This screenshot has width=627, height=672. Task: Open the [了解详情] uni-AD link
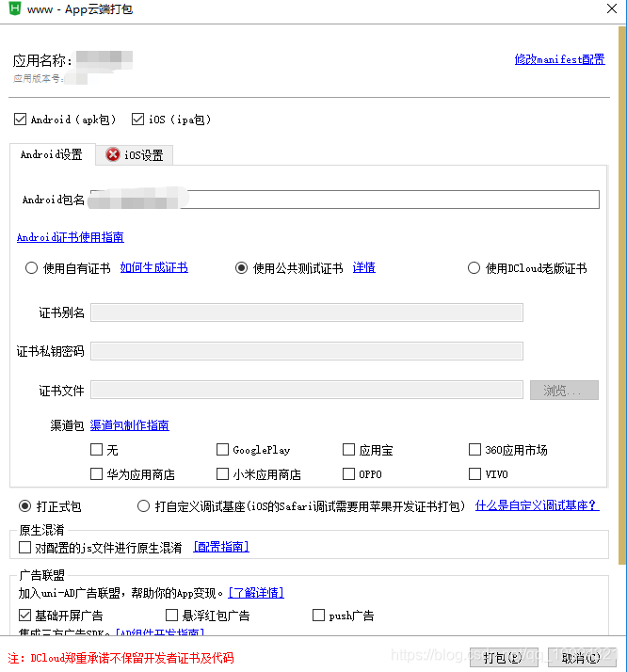[256, 593]
